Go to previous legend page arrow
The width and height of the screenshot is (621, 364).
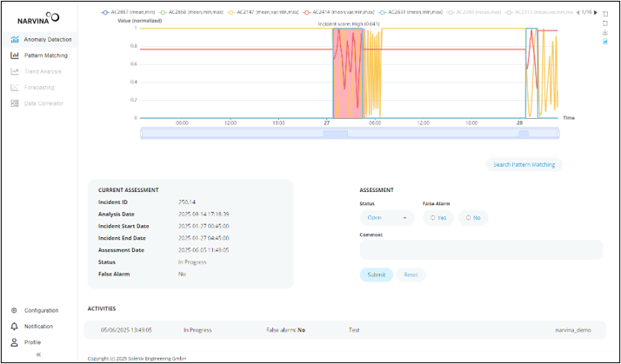pos(578,13)
